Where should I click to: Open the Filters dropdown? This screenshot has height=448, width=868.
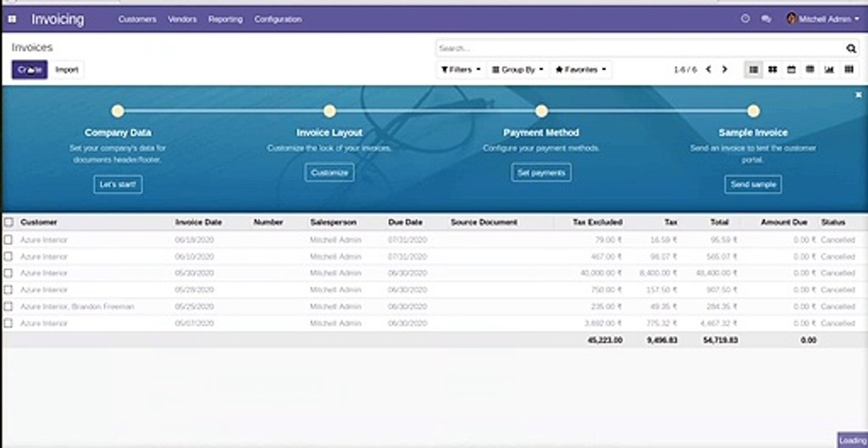click(x=461, y=70)
